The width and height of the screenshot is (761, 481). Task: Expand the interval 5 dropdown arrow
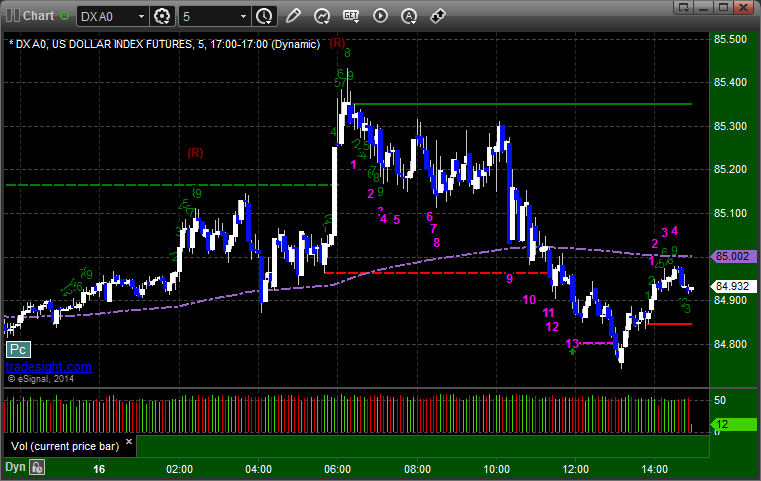point(244,17)
